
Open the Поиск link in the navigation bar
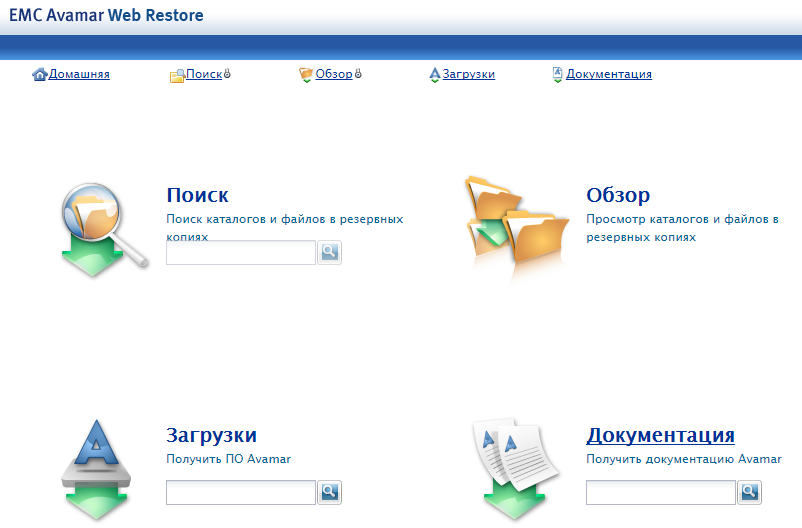204,74
